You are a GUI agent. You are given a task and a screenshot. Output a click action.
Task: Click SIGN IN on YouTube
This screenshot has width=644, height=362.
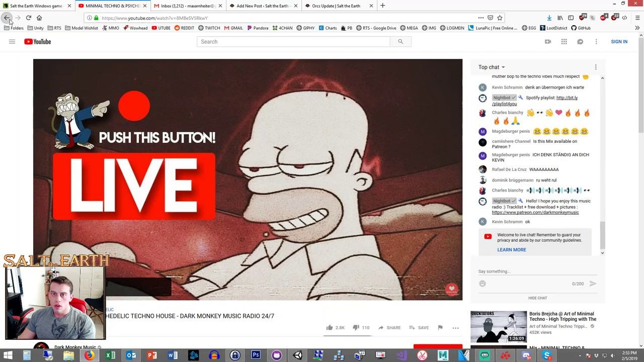(619, 42)
